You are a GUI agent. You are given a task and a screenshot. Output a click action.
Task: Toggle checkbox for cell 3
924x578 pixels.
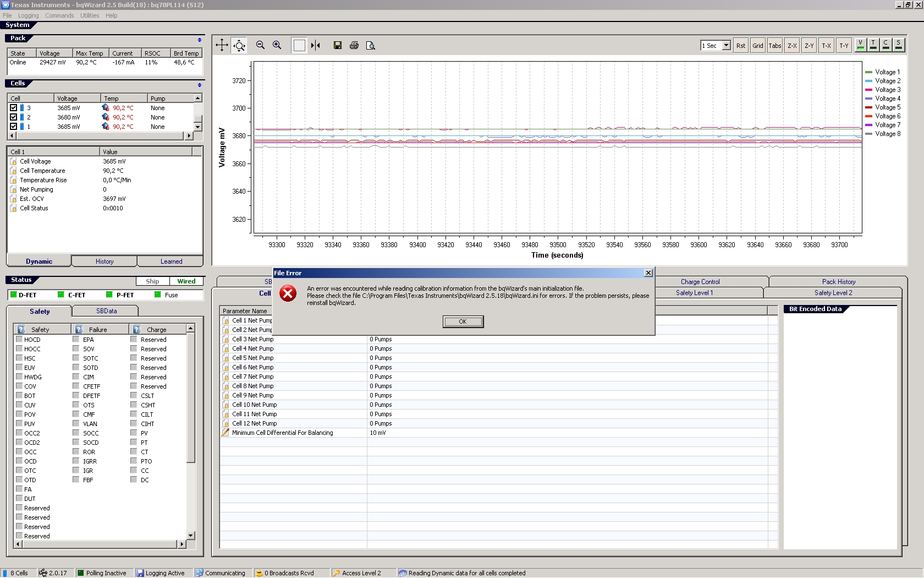click(x=14, y=108)
